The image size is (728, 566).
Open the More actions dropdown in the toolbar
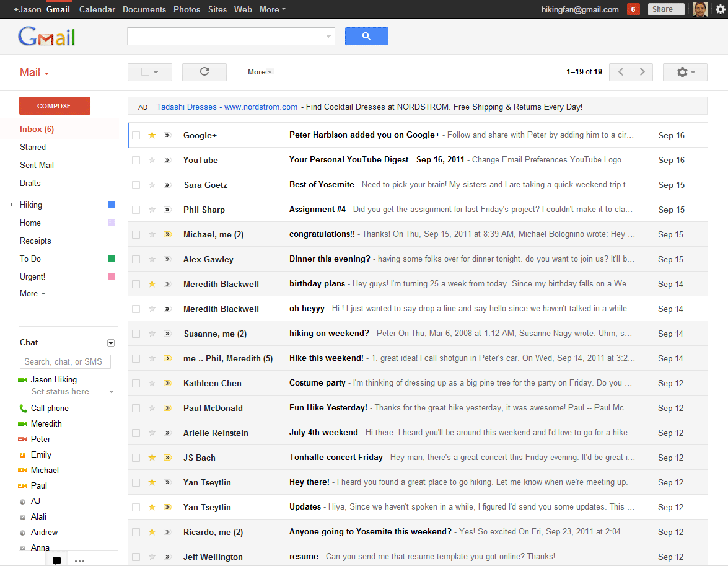[x=260, y=72]
